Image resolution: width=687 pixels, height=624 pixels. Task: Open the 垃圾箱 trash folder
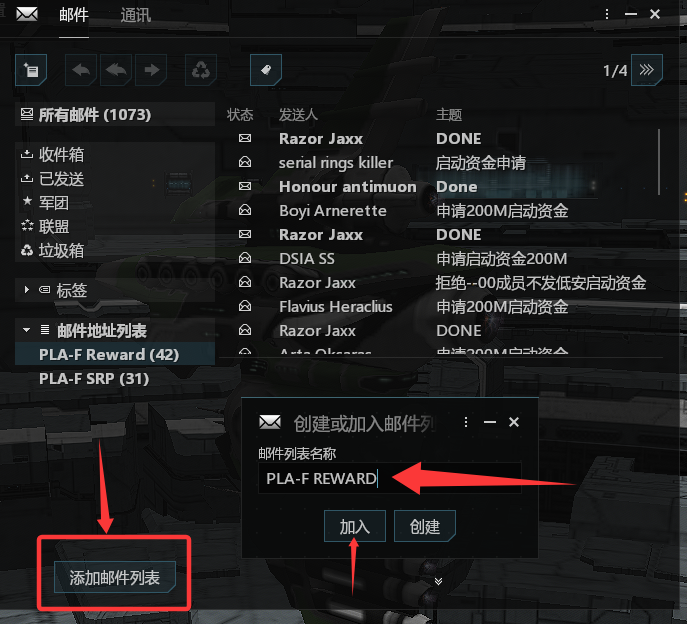click(61, 251)
